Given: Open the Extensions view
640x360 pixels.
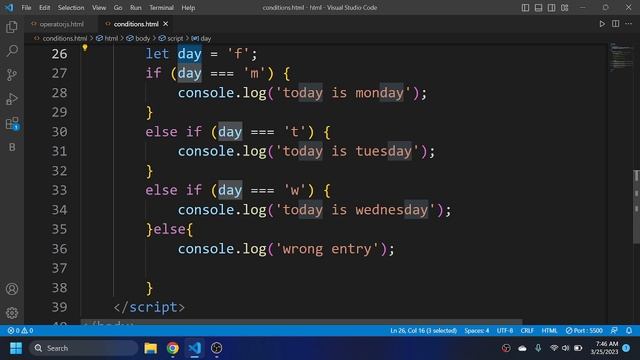Looking at the screenshot, I should 12,123.
